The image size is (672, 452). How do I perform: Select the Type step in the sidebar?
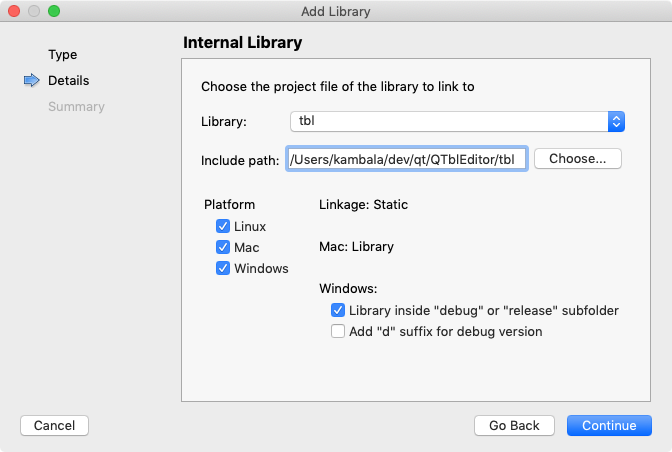(x=62, y=55)
